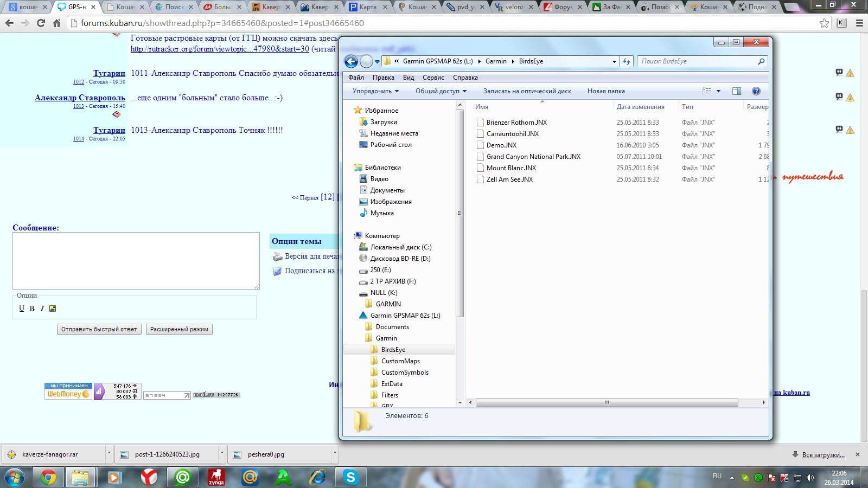
Task: Open the Правка menu in Explorer
Action: coord(383,78)
